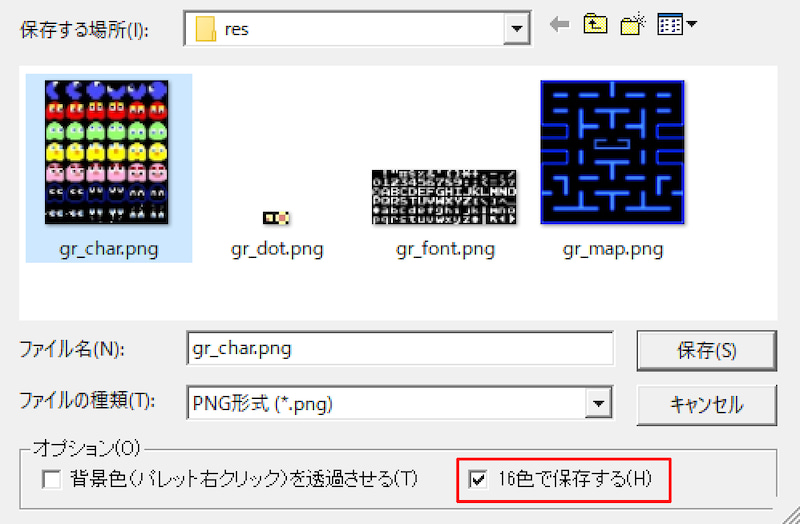Go back to the previous folder
Screen dimensions: 800x524
tap(560, 24)
